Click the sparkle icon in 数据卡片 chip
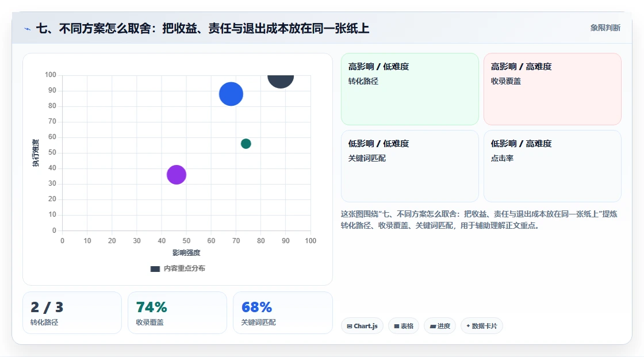Image resolution: width=644 pixels, height=357 pixels. click(x=468, y=326)
